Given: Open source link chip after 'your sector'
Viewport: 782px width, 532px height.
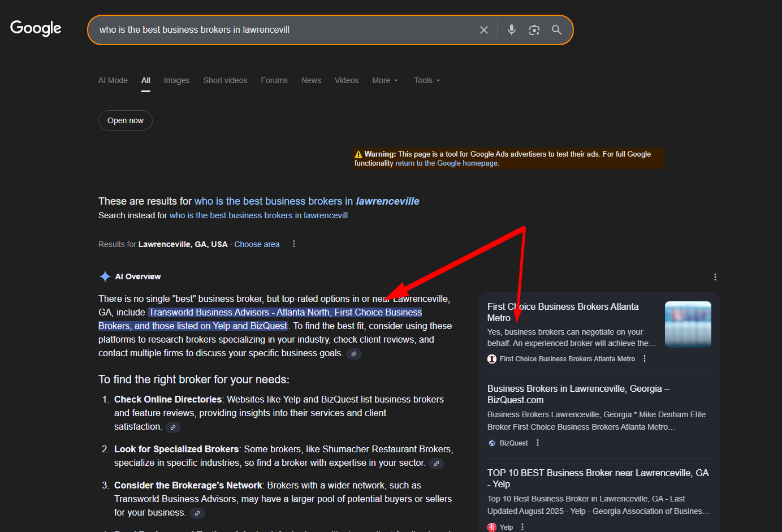Looking at the screenshot, I should (x=437, y=464).
